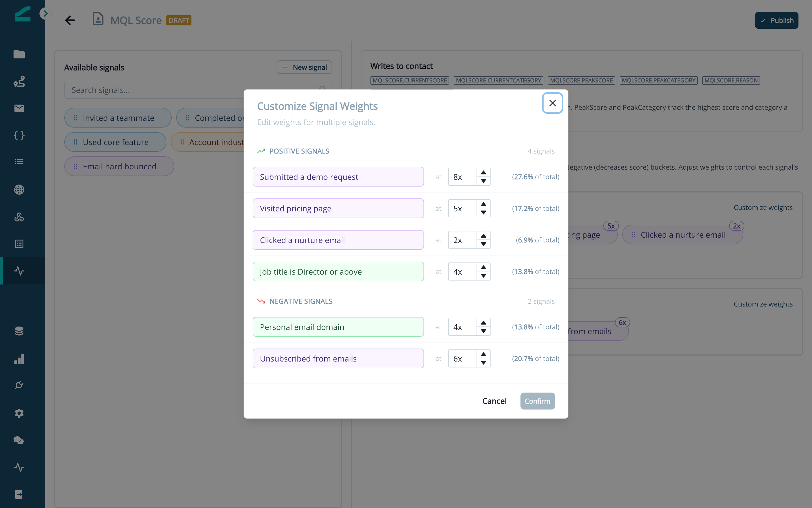This screenshot has height=508, width=812.
Task: Increase weight for Unsubscribed from emails
Action: point(483,354)
